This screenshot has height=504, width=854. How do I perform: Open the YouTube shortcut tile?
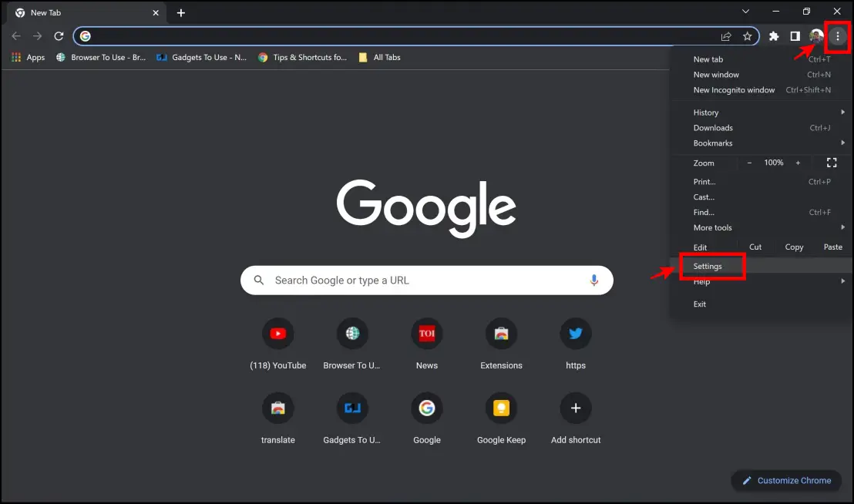277,344
